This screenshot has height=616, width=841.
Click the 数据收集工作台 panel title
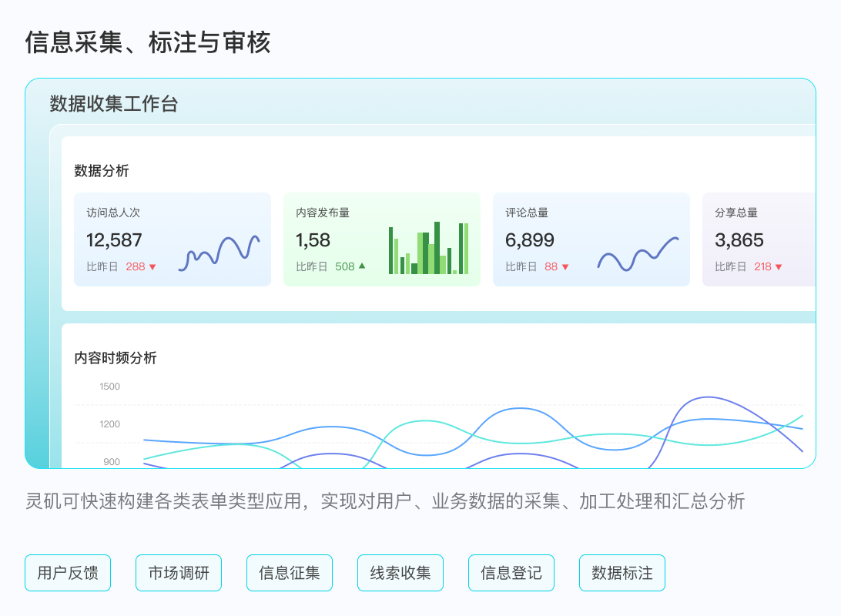pyautogui.click(x=114, y=104)
